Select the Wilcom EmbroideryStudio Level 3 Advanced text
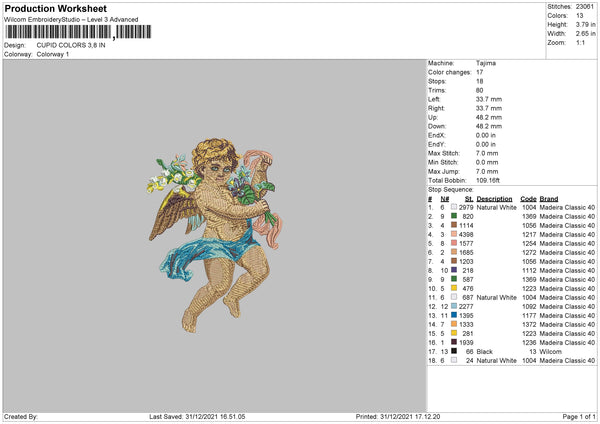The height and width of the screenshot is (424, 600). (x=71, y=20)
